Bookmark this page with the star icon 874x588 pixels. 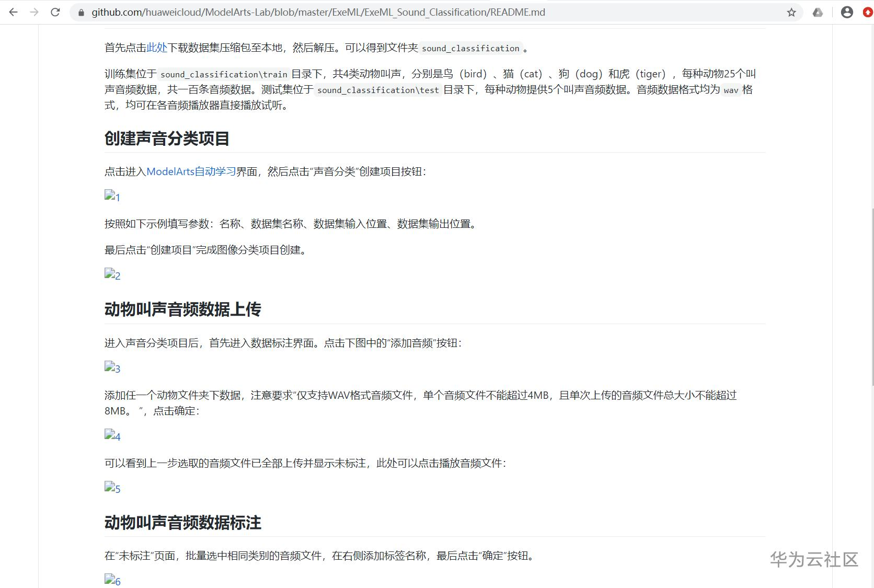click(x=791, y=12)
